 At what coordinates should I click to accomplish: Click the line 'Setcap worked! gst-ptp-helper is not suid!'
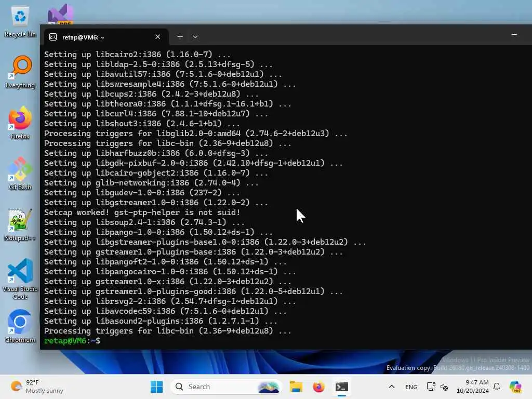pos(142,212)
